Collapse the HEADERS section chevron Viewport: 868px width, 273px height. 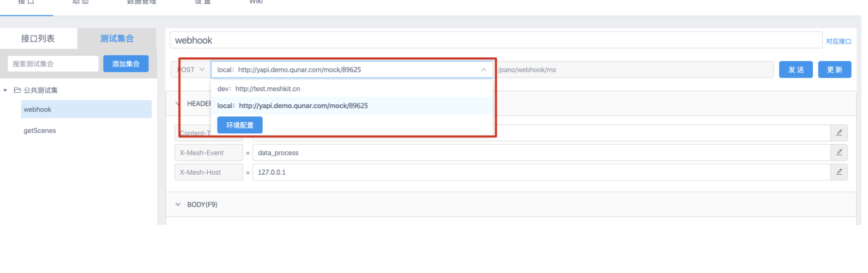pos(177,103)
